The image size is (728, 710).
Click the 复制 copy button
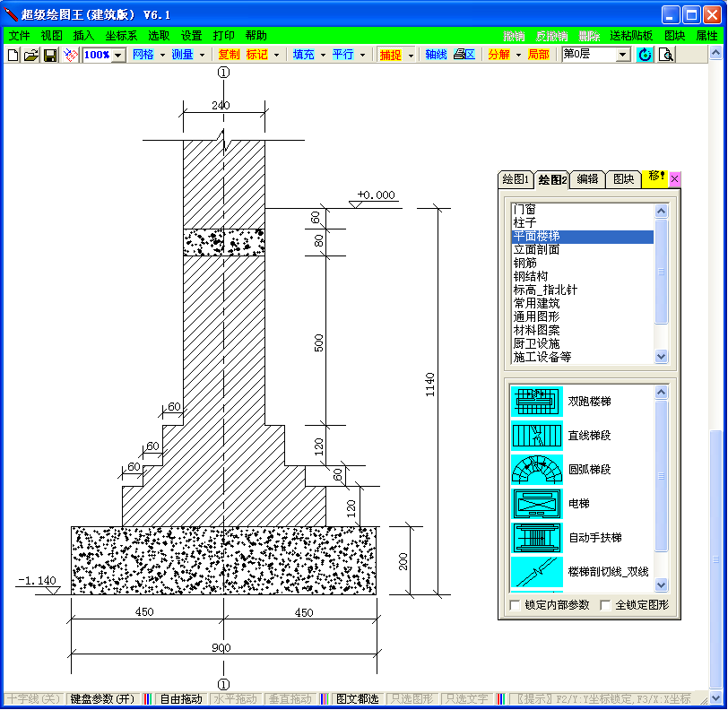coord(229,55)
